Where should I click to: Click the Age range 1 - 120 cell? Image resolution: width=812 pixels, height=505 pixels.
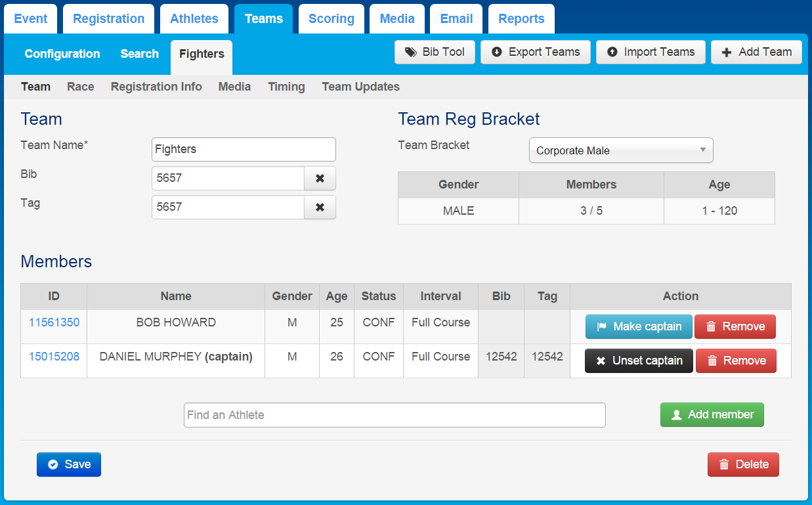click(x=719, y=211)
